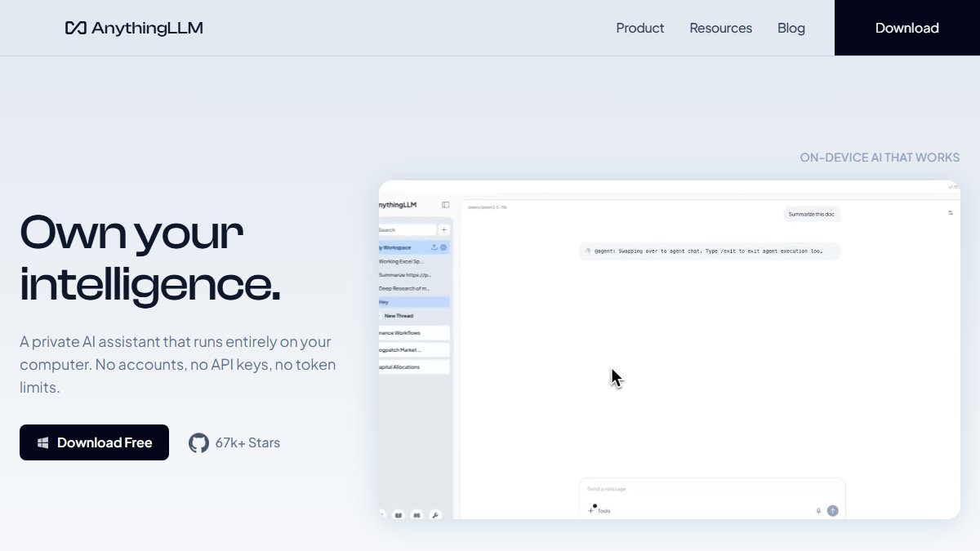Click the Discord icon at the sidebar bottom
The width and height of the screenshot is (980, 551).
417,515
